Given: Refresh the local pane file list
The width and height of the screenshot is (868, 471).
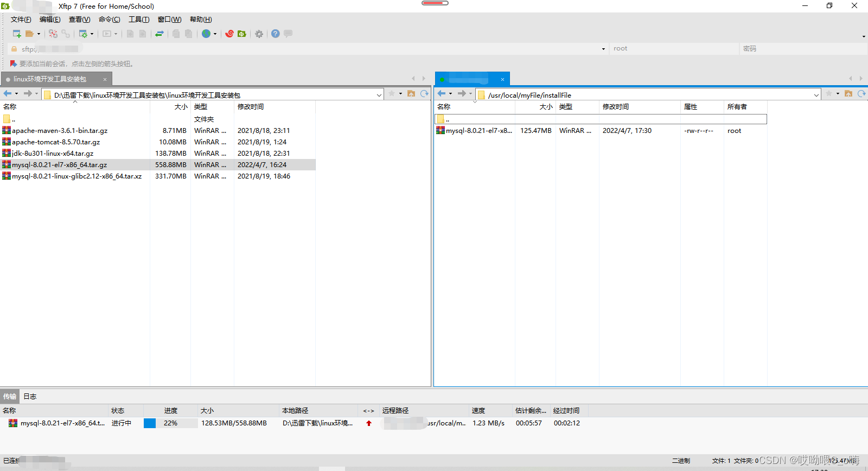Looking at the screenshot, I should [424, 93].
